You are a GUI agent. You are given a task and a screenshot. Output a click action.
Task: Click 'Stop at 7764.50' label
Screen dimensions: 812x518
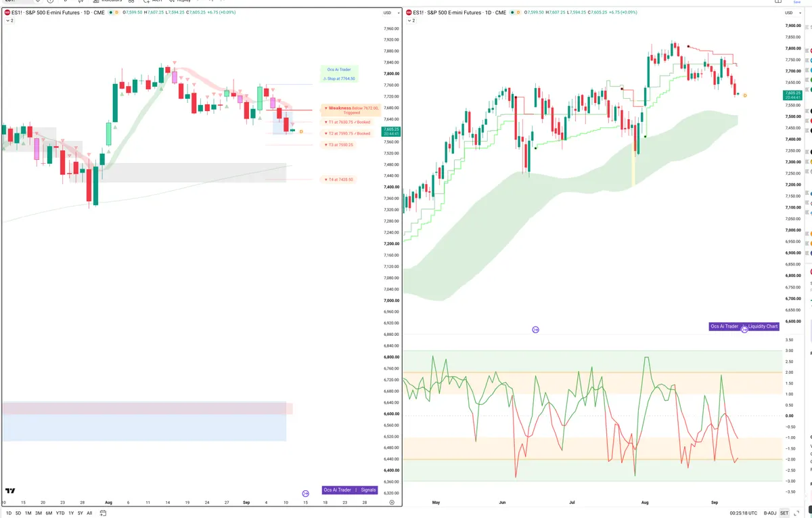pyautogui.click(x=339, y=79)
